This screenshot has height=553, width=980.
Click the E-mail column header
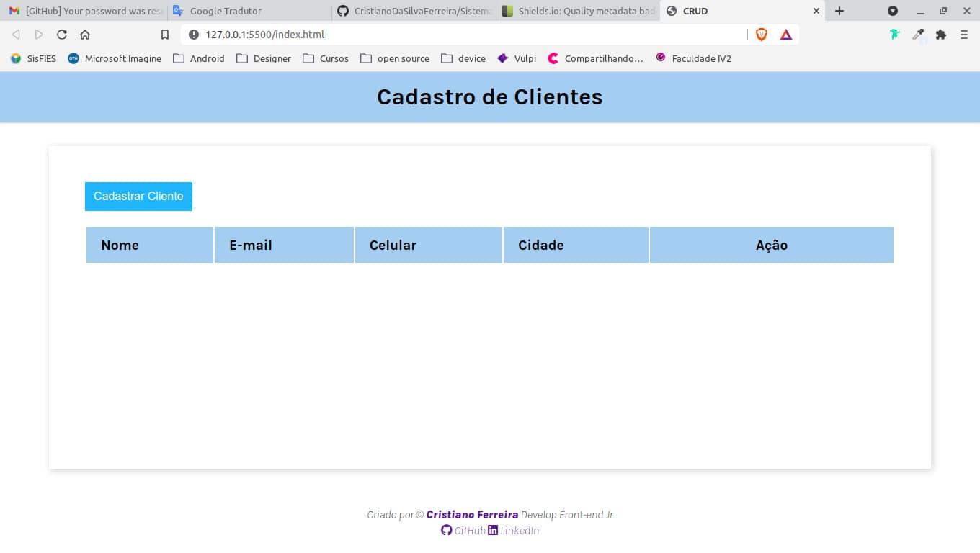[x=284, y=245]
